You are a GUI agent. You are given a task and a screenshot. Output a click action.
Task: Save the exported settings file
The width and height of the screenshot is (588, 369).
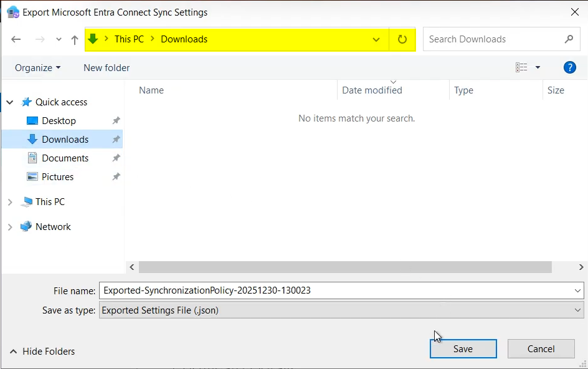(x=463, y=348)
